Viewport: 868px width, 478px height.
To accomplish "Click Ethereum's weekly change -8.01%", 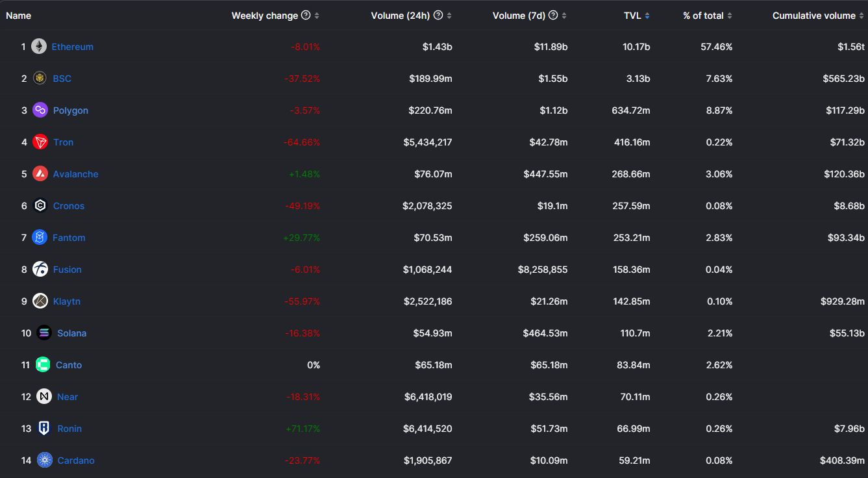I will (305, 47).
